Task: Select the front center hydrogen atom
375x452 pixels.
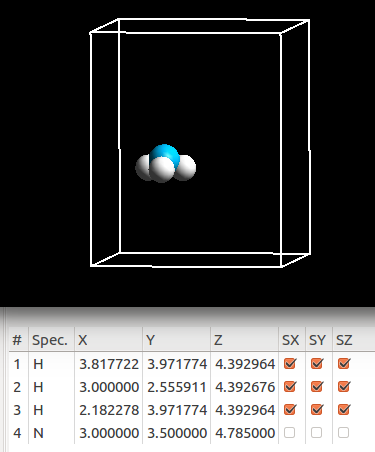Action: pyautogui.click(x=162, y=170)
